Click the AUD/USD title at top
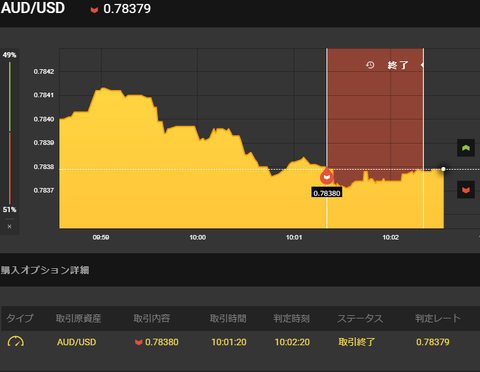480x372 pixels. [x=33, y=8]
